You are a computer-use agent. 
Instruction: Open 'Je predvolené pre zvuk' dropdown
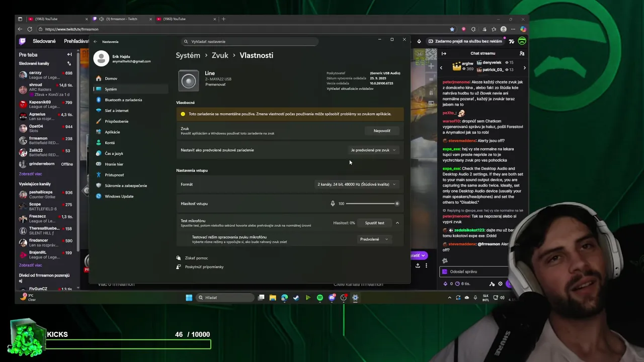click(373, 150)
